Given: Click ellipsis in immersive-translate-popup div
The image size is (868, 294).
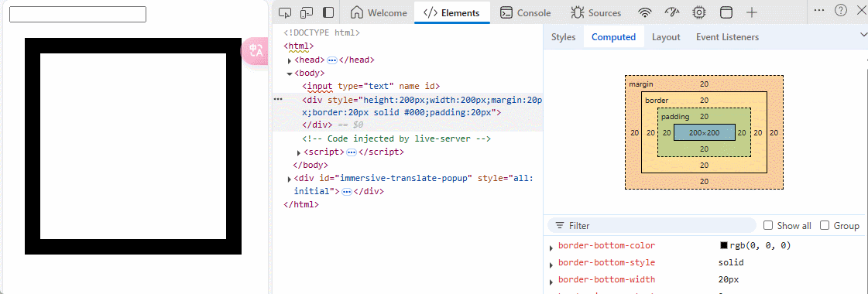Looking at the screenshot, I should pos(347,192).
